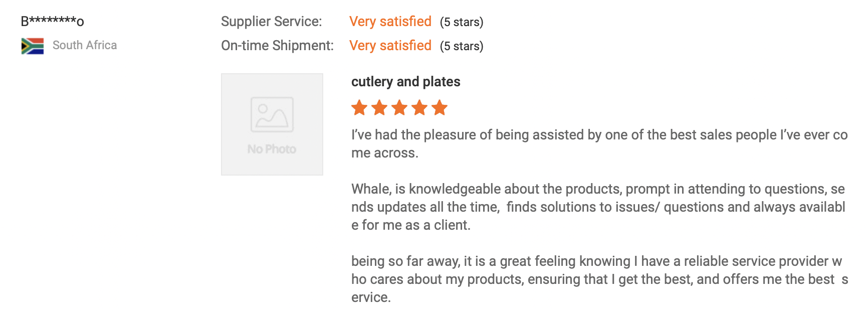Click the "No Photo" caption text

tap(272, 149)
